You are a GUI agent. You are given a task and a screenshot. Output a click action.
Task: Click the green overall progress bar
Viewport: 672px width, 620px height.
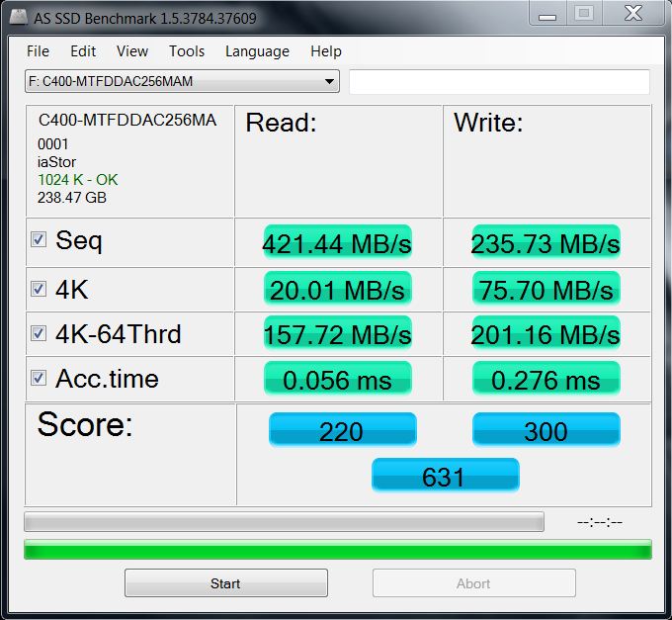pyautogui.click(x=338, y=549)
